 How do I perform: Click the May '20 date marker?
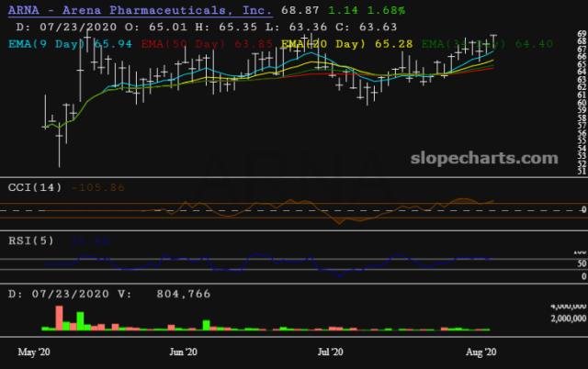[x=33, y=352]
